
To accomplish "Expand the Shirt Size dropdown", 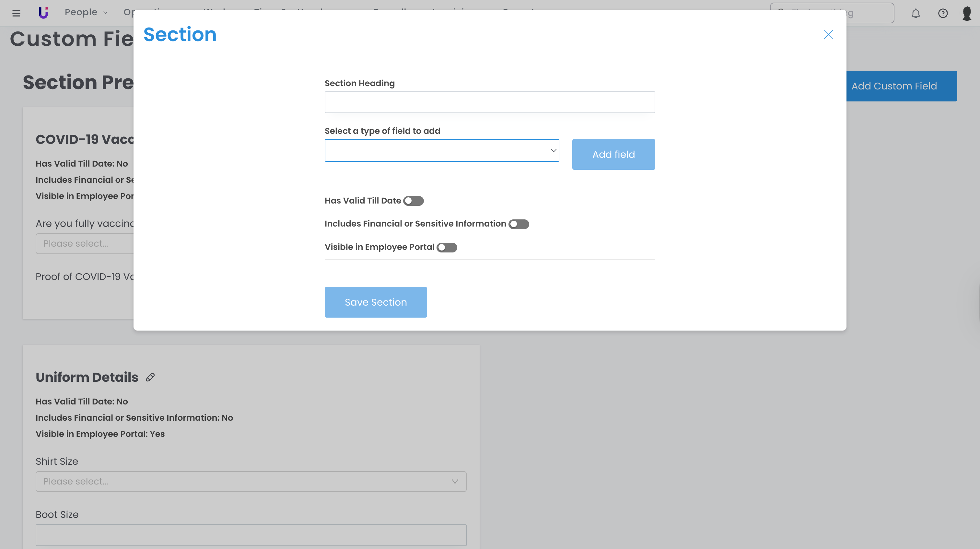I will (251, 481).
